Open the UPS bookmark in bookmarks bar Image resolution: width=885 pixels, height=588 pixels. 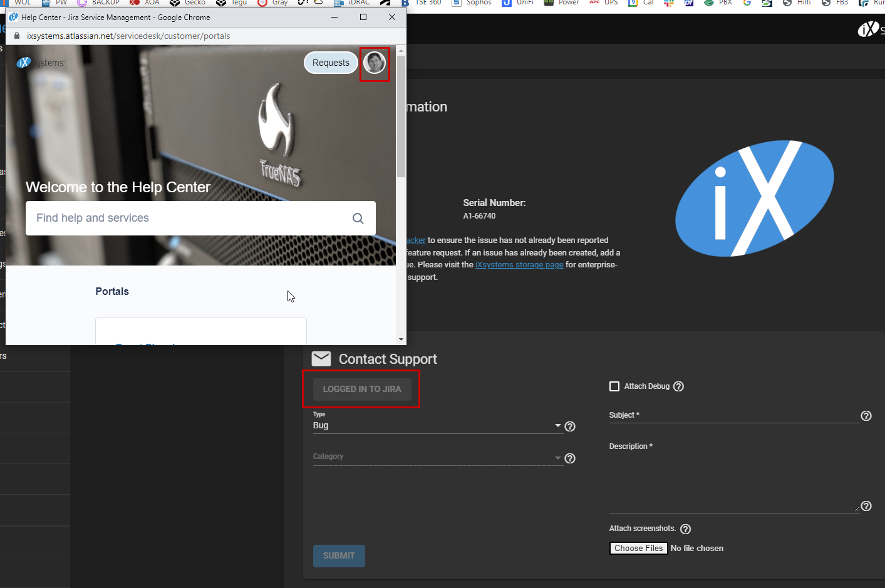[x=604, y=3]
